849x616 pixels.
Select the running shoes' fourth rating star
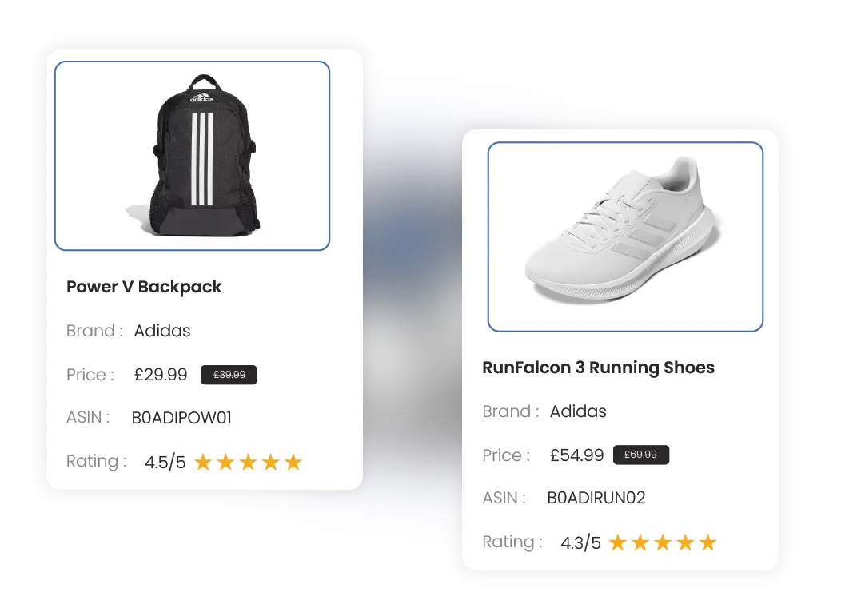tap(685, 542)
